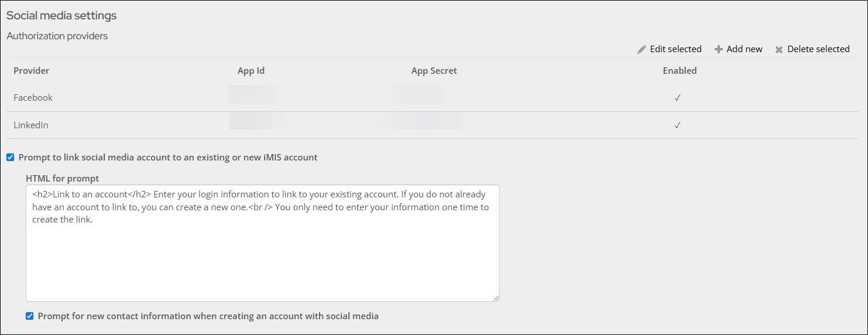Click the blurred Facebook App Secret value
Viewport: 868px width, 335px height.
pyautogui.click(x=417, y=95)
